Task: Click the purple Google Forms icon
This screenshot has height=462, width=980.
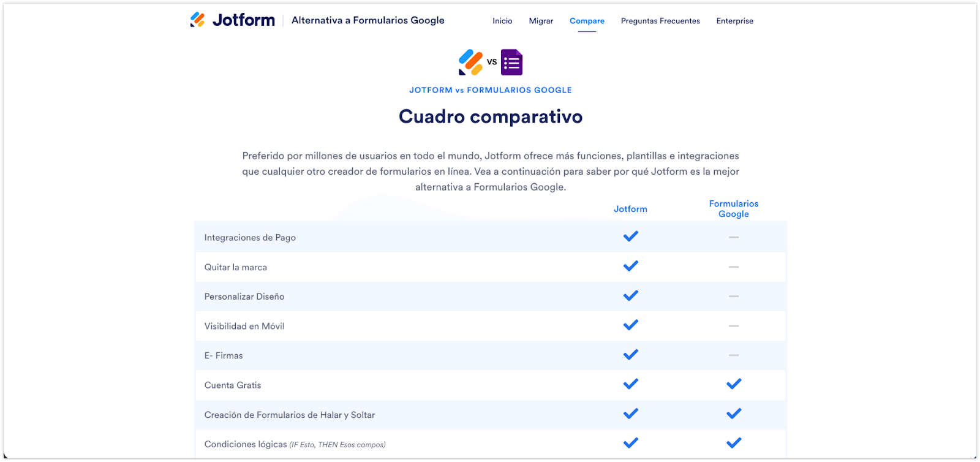Action: [x=511, y=62]
